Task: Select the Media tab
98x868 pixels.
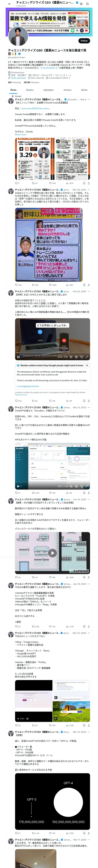Action: pyautogui.click(x=84, y=90)
